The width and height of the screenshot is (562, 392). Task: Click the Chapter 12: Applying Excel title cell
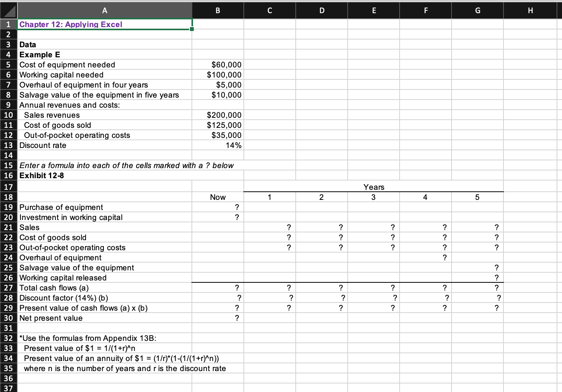click(105, 24)
